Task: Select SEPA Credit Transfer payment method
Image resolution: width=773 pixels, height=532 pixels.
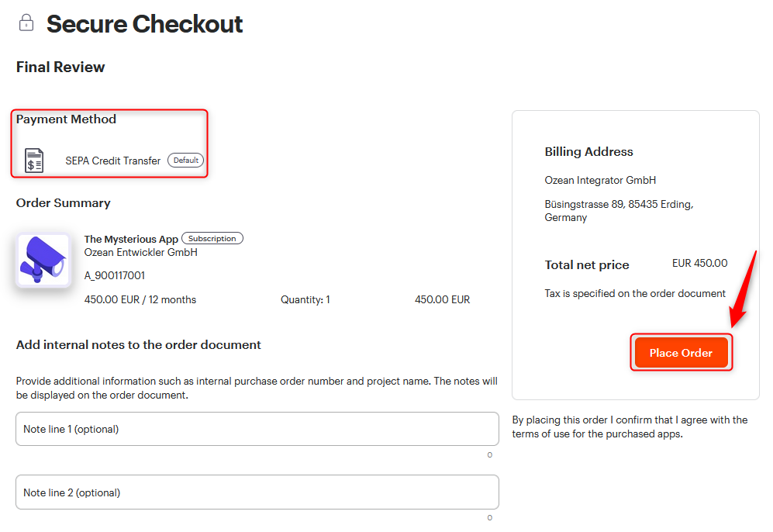Action: (x=113, y=161)
